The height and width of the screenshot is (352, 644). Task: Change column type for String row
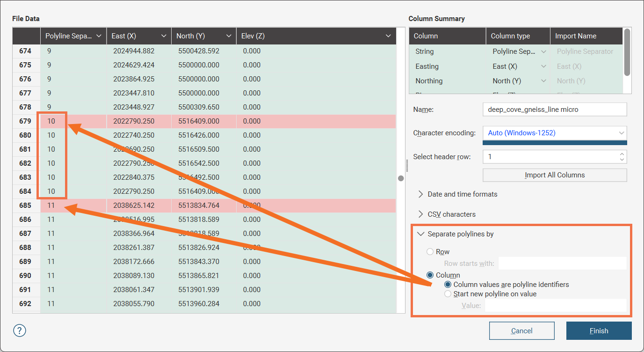click(x=543, y=51)
